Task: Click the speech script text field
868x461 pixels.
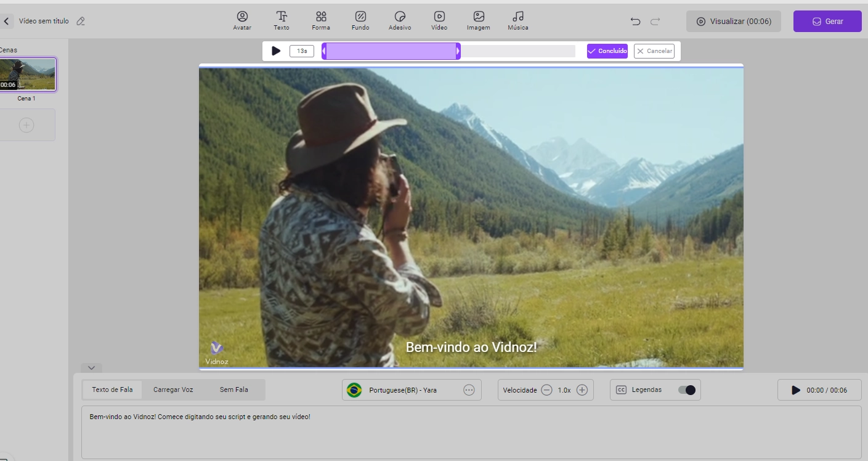Action: click(471, 432)
